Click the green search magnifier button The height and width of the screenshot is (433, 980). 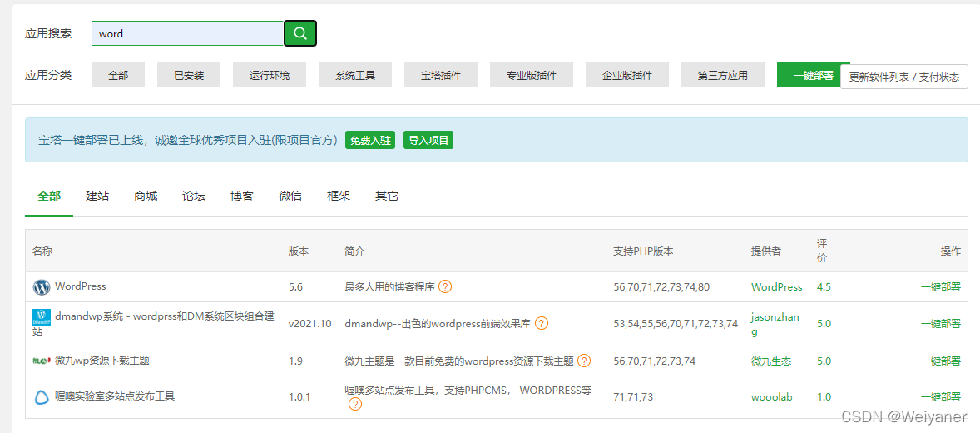pos(300,33)
